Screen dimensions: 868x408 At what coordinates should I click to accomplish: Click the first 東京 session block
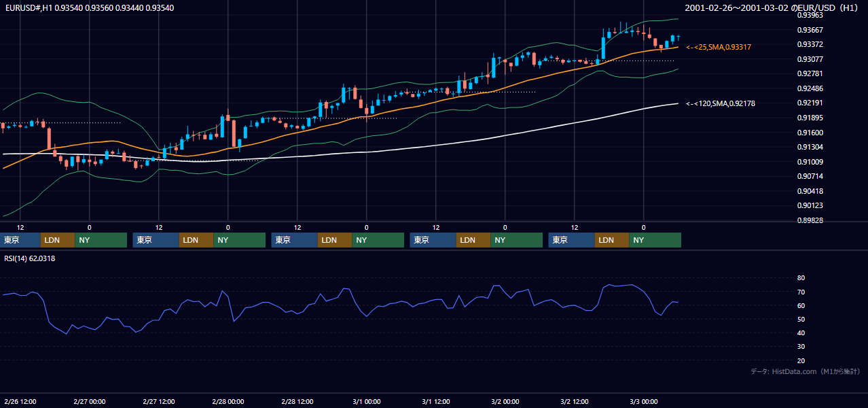[x=20, y=240]
